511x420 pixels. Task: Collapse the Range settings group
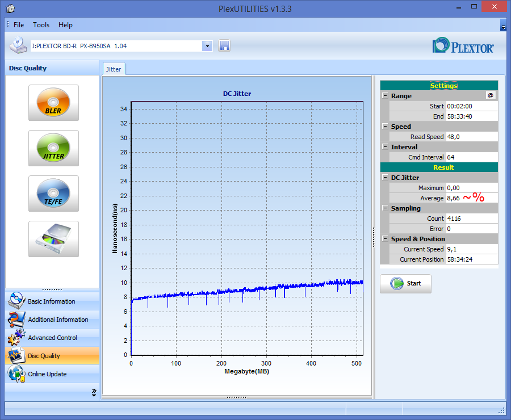(385, 96)
